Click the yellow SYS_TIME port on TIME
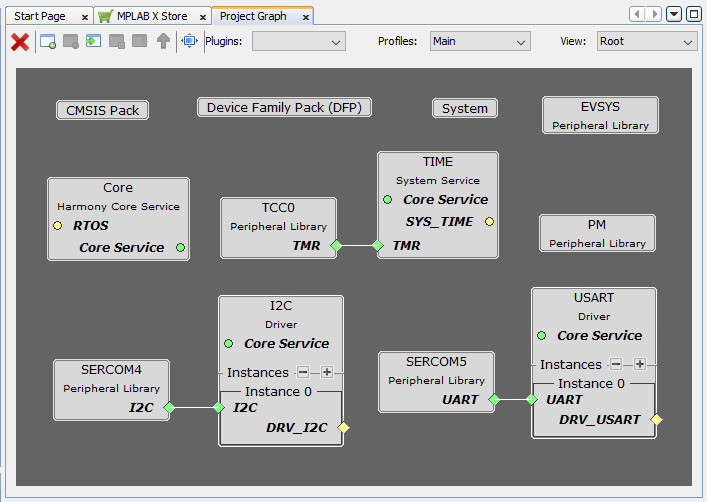This screenshot has width=707, height=502. (489, 221)
